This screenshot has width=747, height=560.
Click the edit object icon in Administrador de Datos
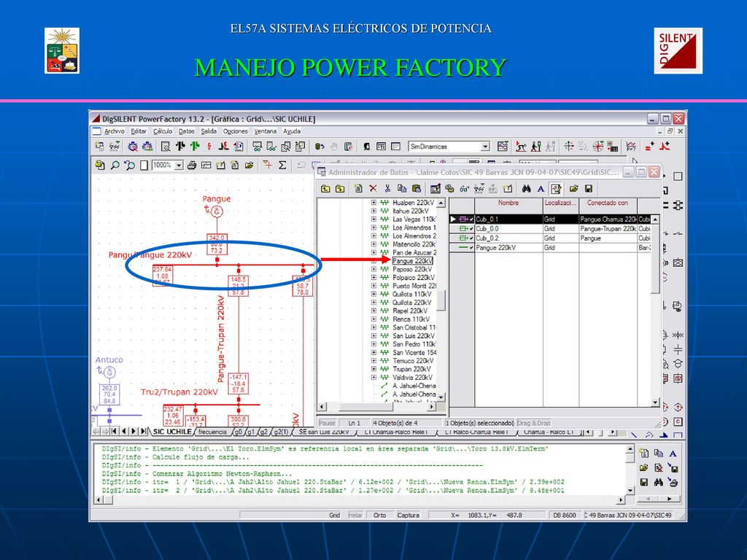pos(435,189)
